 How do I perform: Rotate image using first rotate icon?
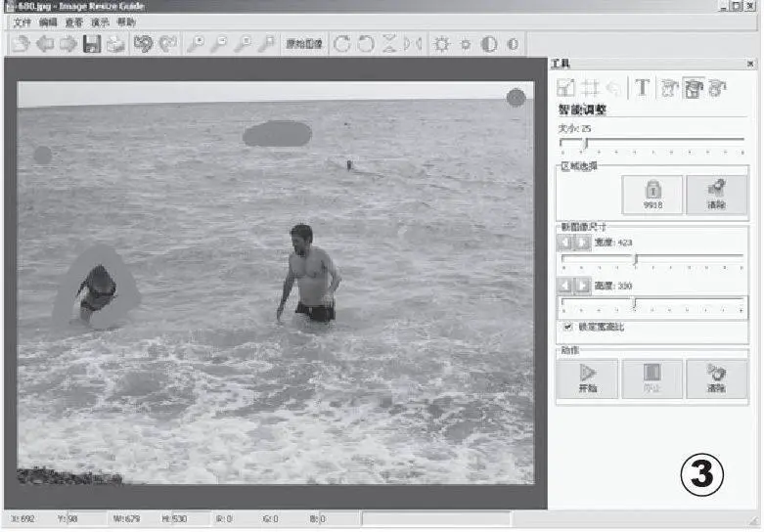pyautogui.click(x=341, y=44)
